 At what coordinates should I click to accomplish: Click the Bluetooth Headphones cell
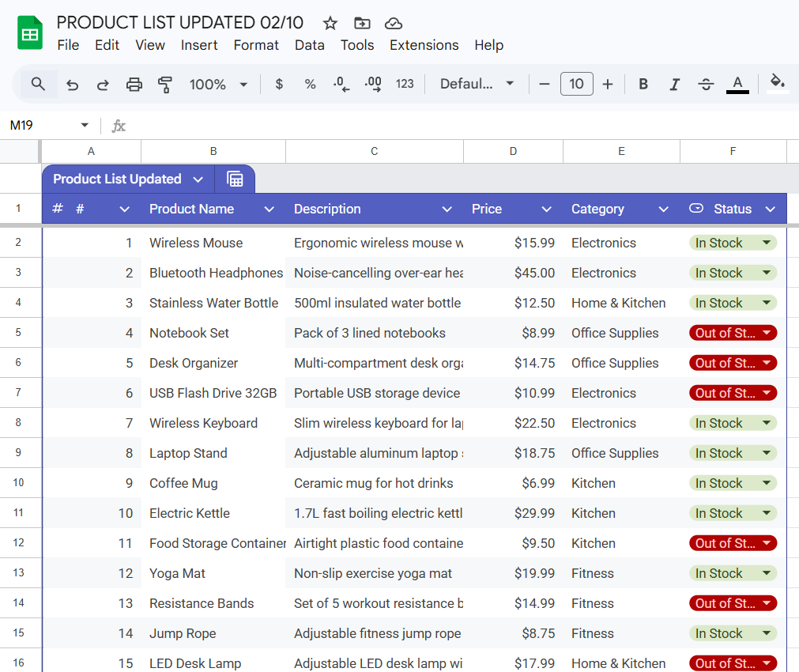(213, 273)
